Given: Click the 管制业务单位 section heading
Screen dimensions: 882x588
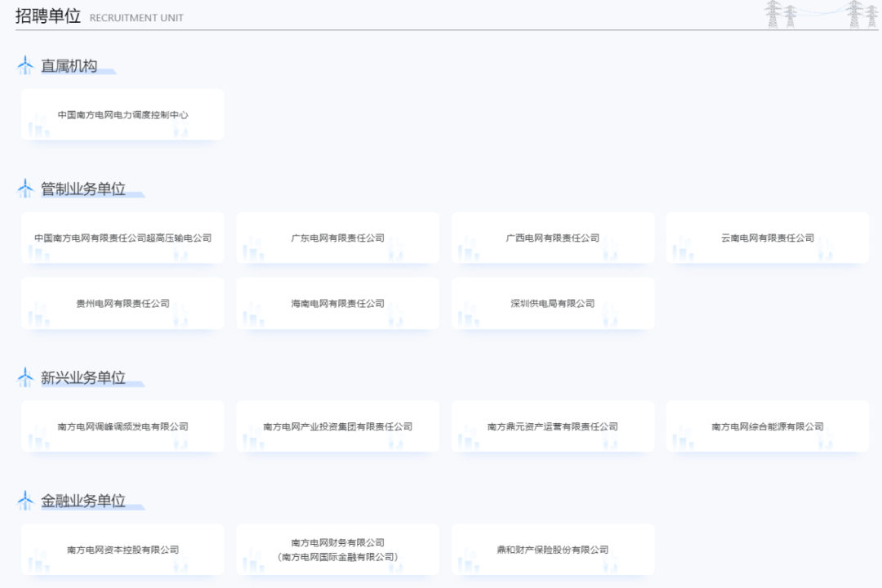Looking at the screenshot, I should tap(82, 189).
